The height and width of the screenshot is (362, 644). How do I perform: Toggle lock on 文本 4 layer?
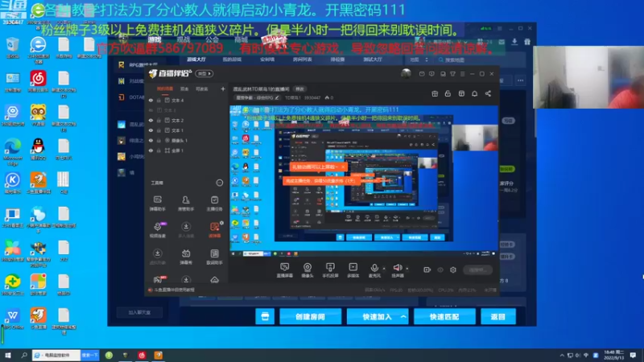pos(159,100)
